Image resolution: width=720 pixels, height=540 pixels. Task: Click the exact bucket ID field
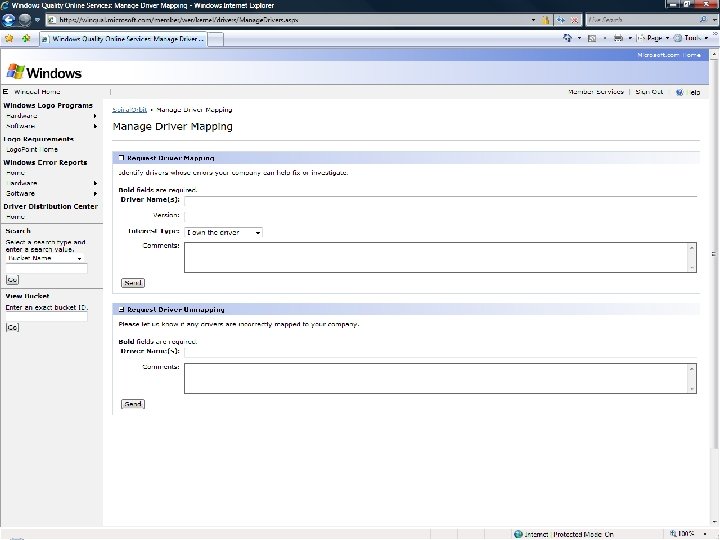click(46, 317)
